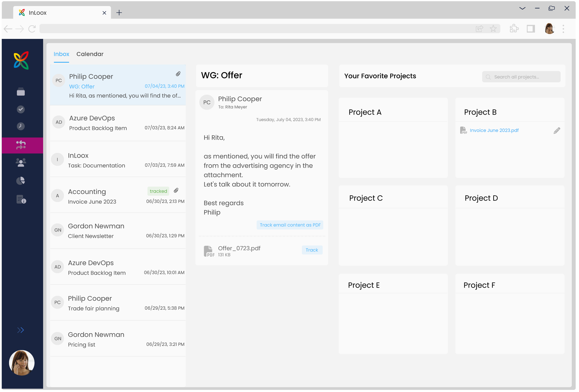
Task: Click the file/documents panel icon
Action: 21,92
